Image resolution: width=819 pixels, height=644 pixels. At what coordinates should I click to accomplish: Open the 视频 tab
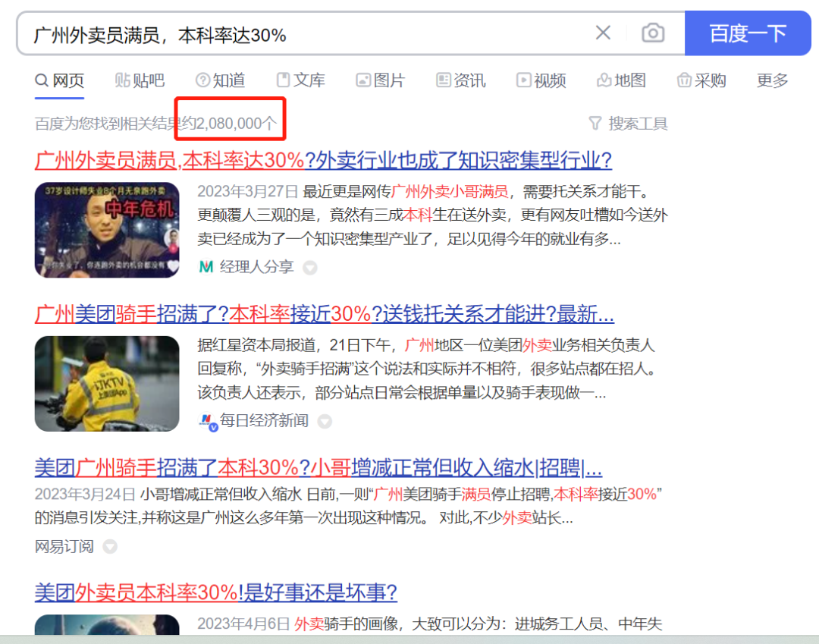(x=541, y=80)
